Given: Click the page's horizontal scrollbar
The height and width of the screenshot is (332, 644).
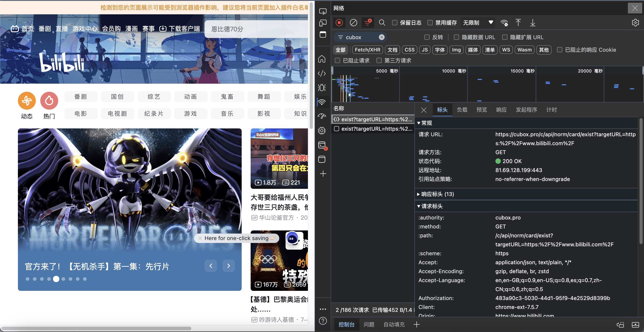Looking at the screenshot, I should click(x=96, y=328).
